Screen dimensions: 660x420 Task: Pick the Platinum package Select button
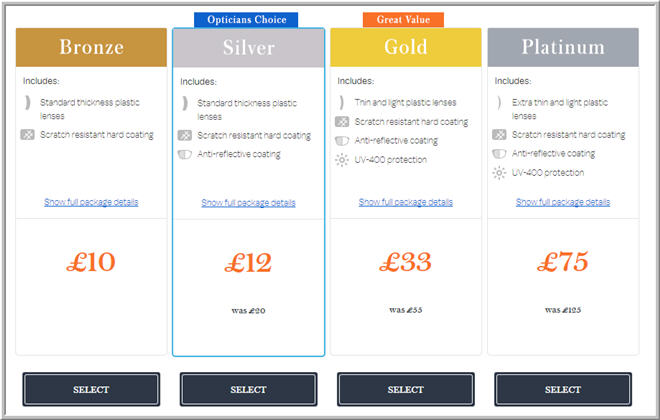pos(563,389)
